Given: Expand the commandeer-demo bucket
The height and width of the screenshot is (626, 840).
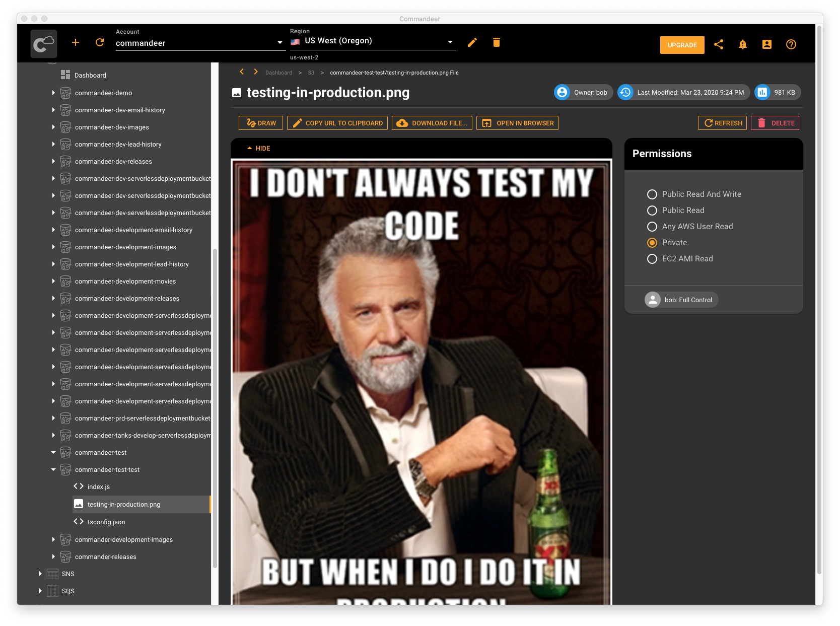Looking at the screenshot, I should pos(53,93).
